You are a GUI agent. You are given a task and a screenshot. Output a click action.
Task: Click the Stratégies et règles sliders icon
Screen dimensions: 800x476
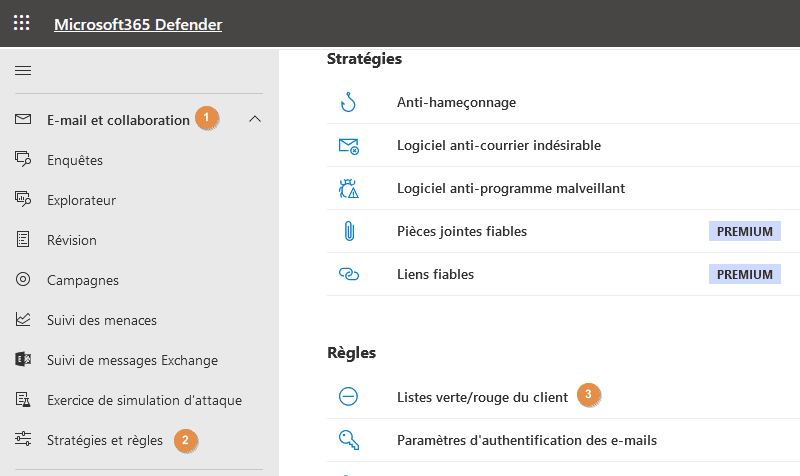[x=23, y=439]
